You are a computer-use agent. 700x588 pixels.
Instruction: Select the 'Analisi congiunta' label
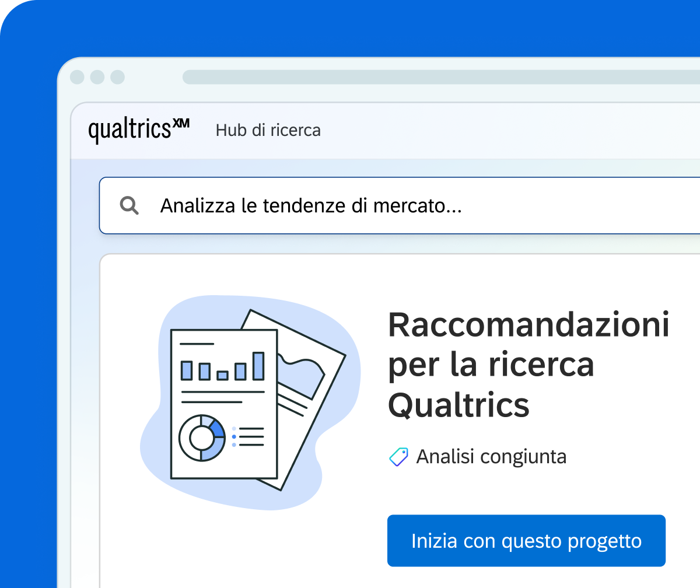pyautogui.click(x=491, y=456)
